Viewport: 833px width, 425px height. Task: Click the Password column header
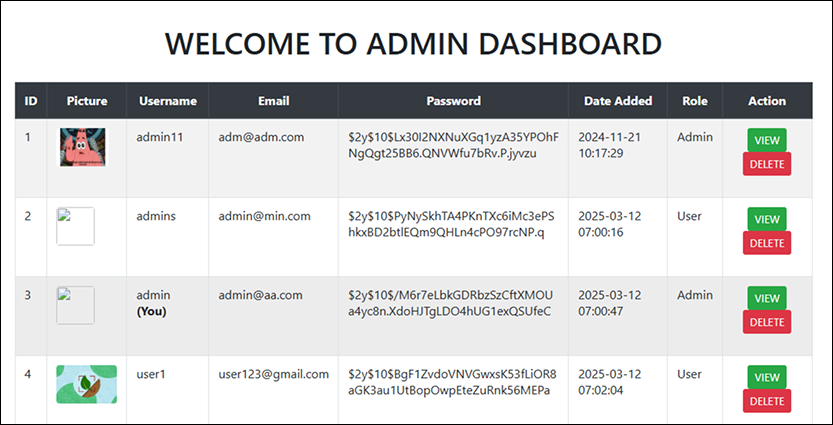coord(453,101)
